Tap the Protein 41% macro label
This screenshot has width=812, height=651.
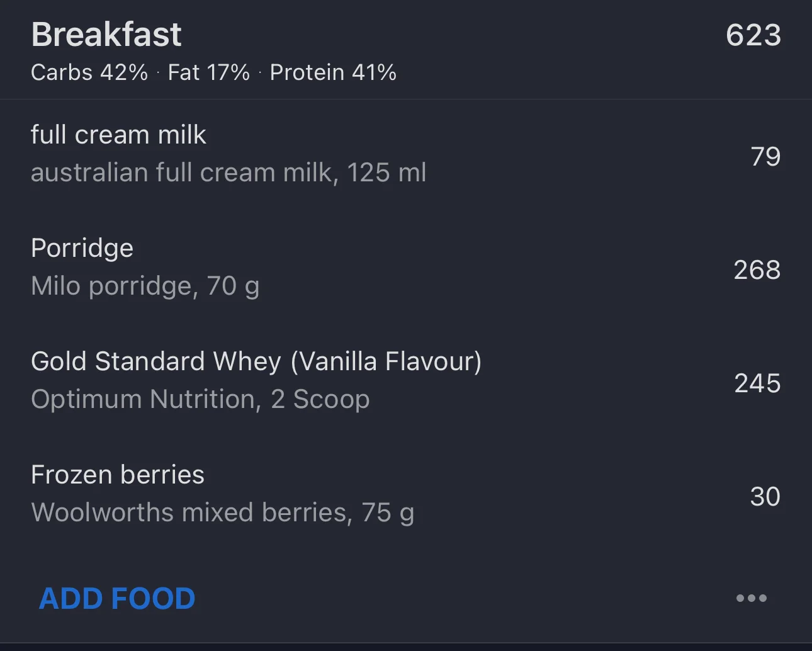click(x=333, y=72)
